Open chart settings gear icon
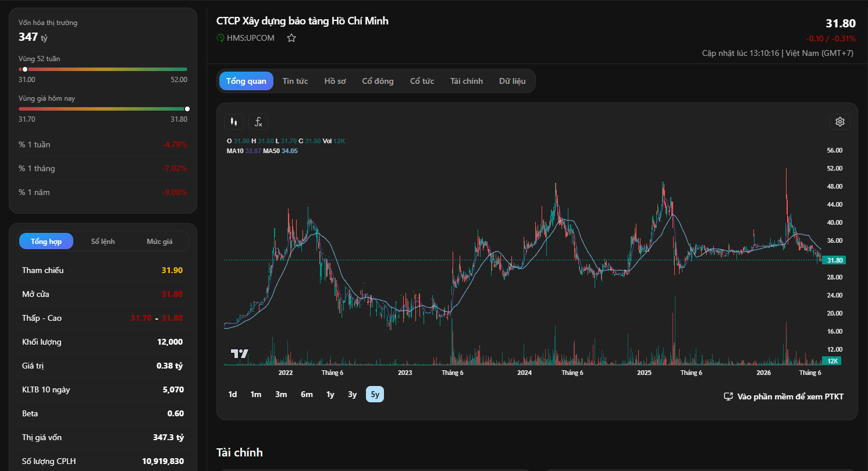Viewport: 868px width, 471px height. pyautogui.click(x=839, y=122)
